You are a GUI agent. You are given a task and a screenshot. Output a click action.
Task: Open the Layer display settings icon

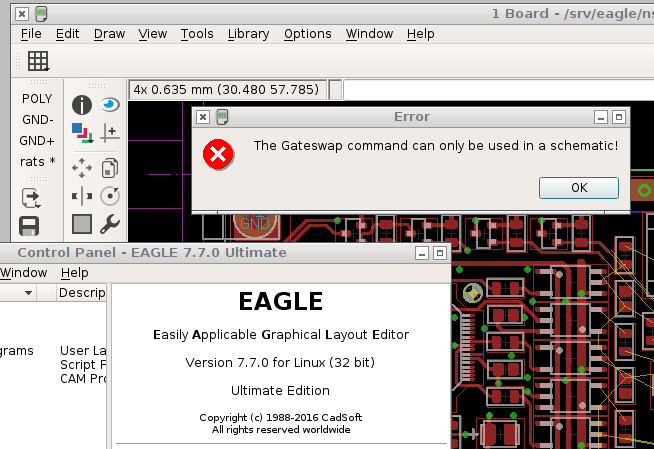[82, 133]
